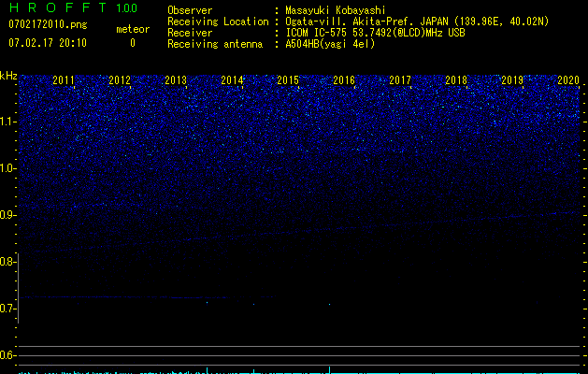
Task: Click the 2013 time marker
Action: (176, 79)
